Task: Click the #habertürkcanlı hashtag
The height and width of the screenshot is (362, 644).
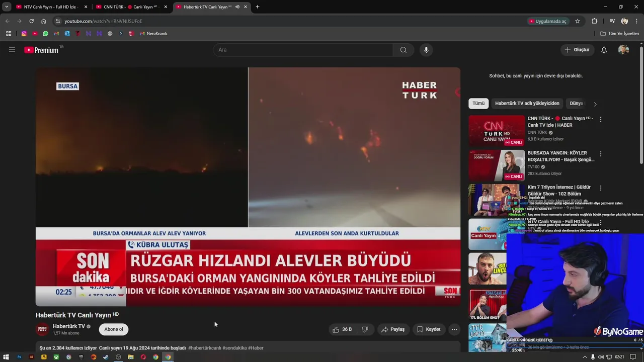Action: click(205, 348)
